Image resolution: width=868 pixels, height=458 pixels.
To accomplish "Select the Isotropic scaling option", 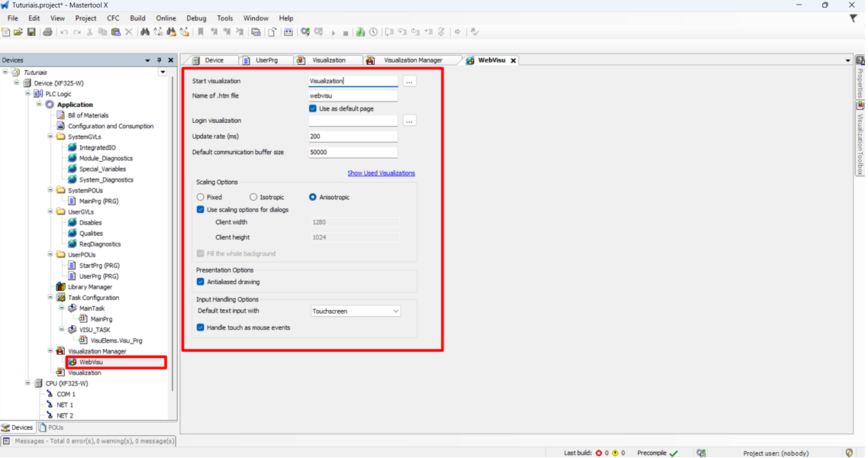I will (x=253, y=197).
